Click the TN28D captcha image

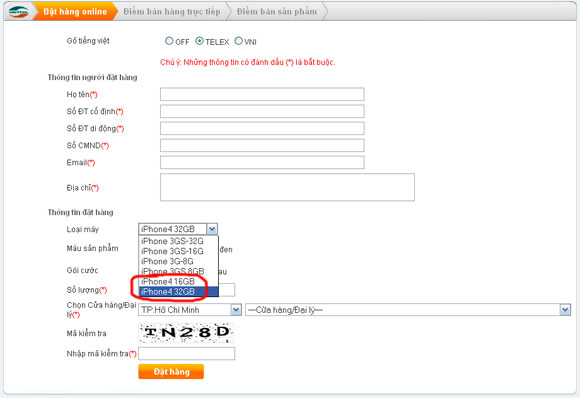186,333
